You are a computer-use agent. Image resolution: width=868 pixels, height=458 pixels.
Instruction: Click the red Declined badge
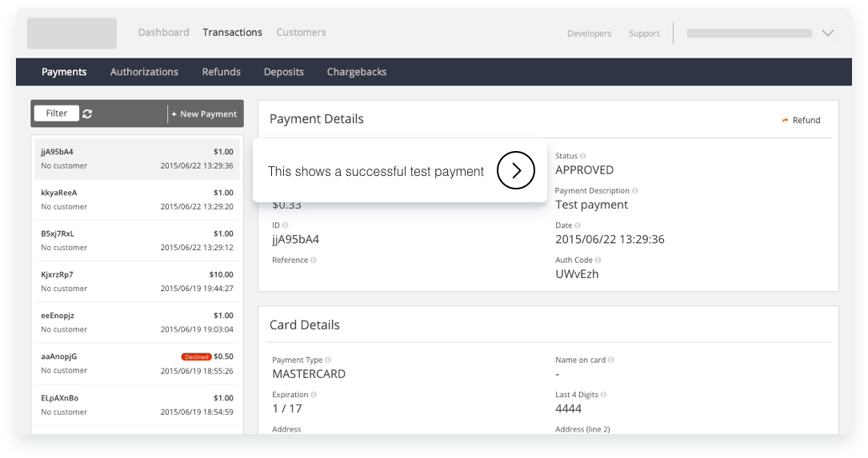[x=197, y=356]
